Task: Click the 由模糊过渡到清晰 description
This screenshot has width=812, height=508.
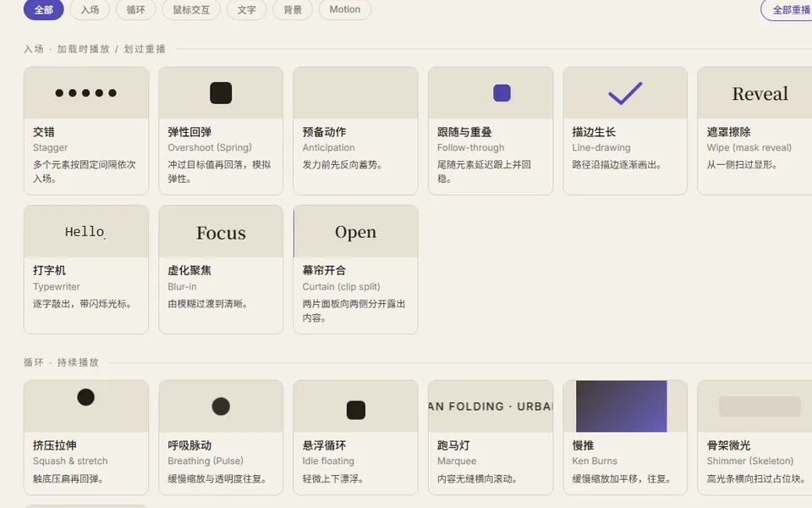Action: point(207,304)
